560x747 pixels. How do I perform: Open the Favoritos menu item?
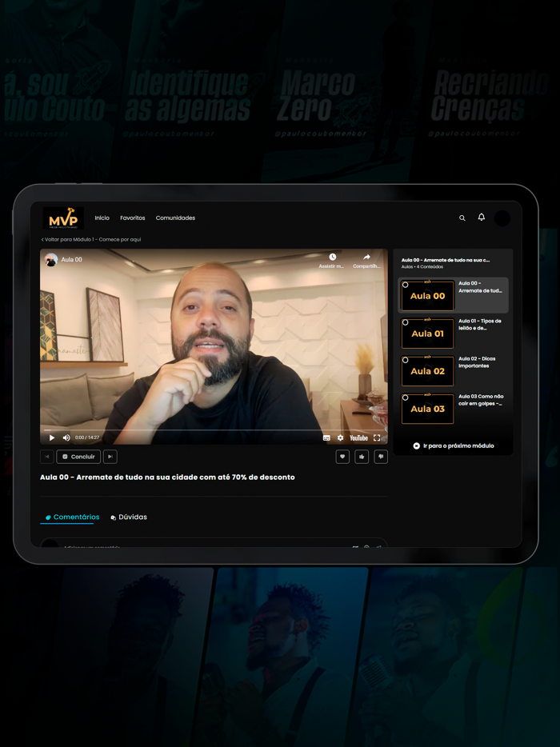coord(133,218)
